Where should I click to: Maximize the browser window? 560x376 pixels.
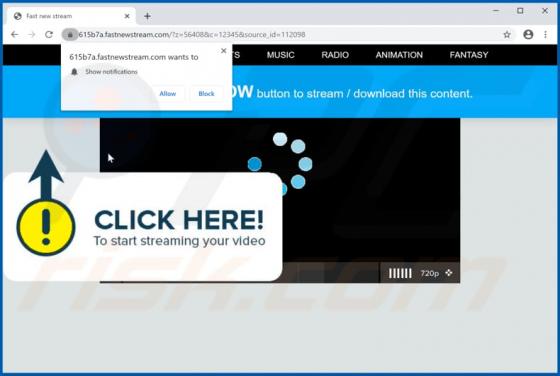click(x=520, y=11)
